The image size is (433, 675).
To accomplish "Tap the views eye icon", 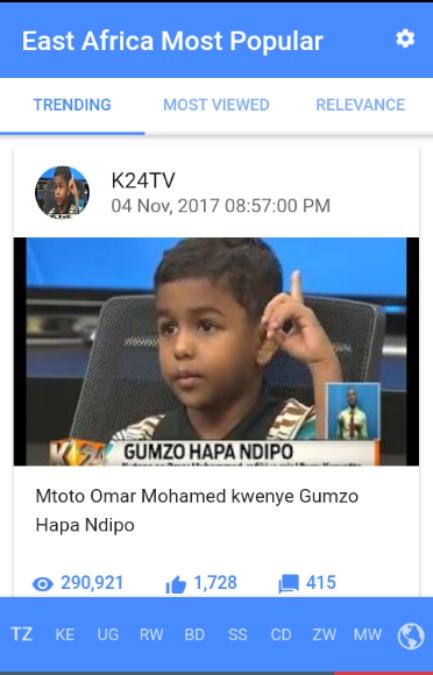I will pos(43,584).
